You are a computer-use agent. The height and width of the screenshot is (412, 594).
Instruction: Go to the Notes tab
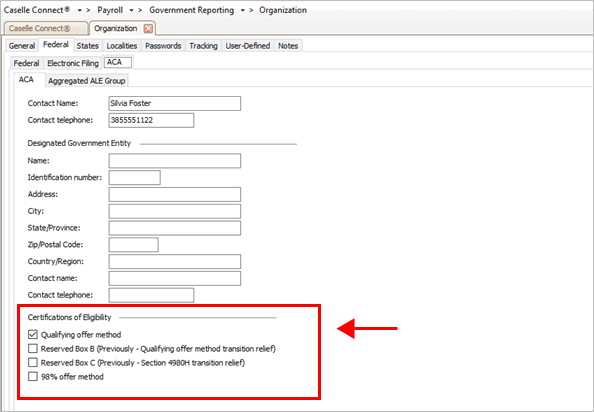click(288, 46)
